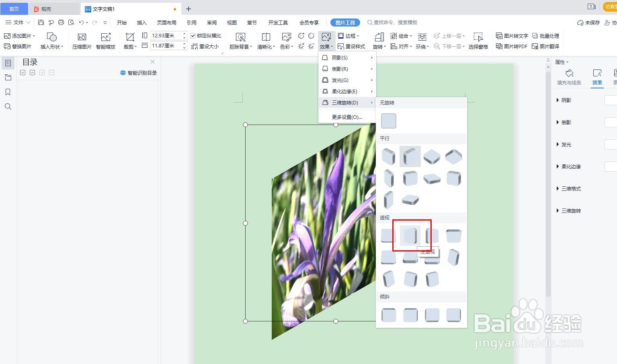This screenshot has height=364, width=617.
Task: Click Picture to Text (图片转文字)
Action: point(512,36)
